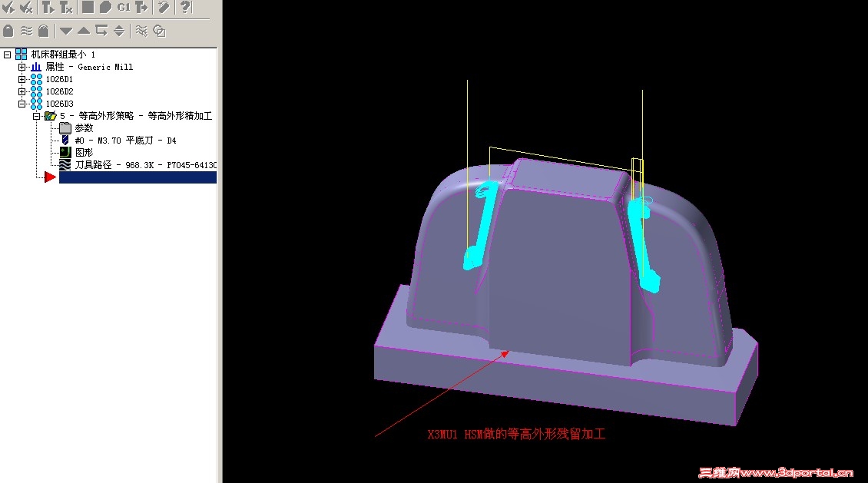Click the 1026D3 group dots icon
Image resolution: width=868 pixels, height=483 pixels.
pos(36,104)
